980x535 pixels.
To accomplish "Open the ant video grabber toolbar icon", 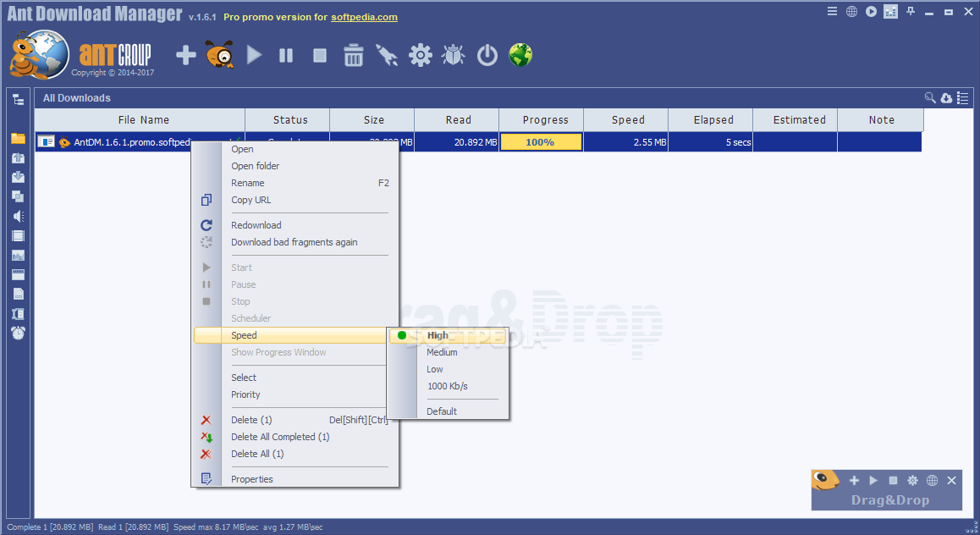I will coord(219,54).
